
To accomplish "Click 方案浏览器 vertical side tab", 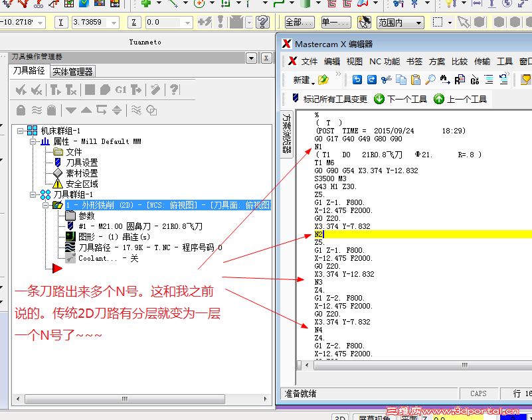I will coord(287,133).
